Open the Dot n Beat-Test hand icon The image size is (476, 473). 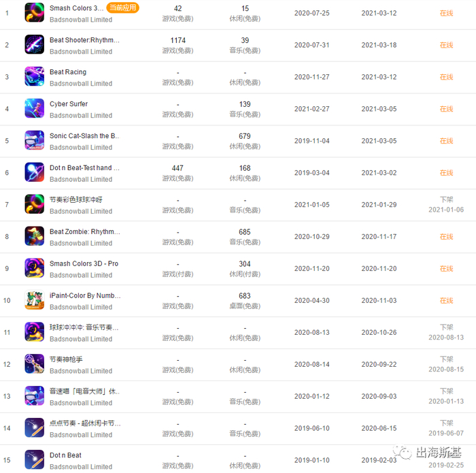pyautogui.click(x=34, y=172)
